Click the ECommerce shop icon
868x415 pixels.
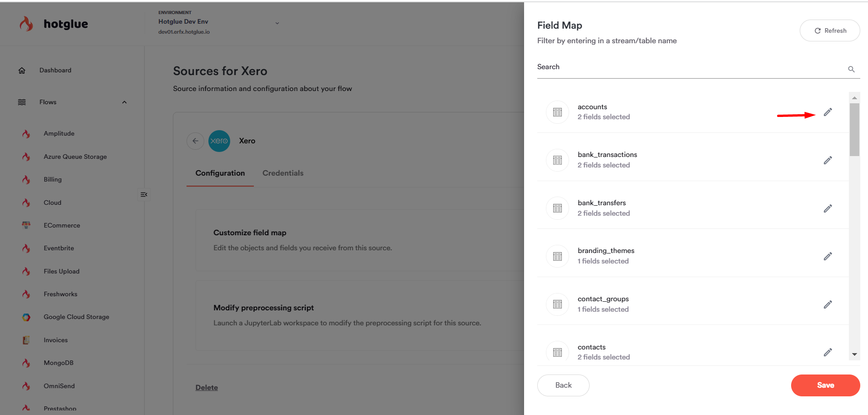[x=26, y=225]
